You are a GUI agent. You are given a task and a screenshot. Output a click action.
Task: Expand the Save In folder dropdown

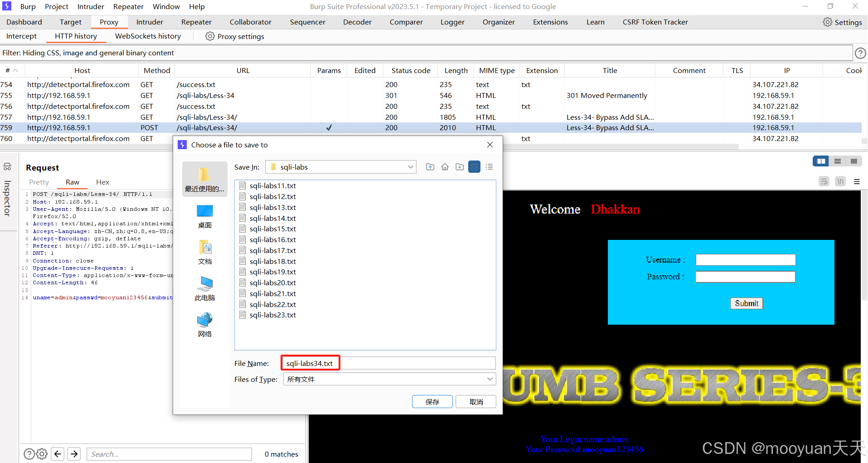tap(410, 167)
